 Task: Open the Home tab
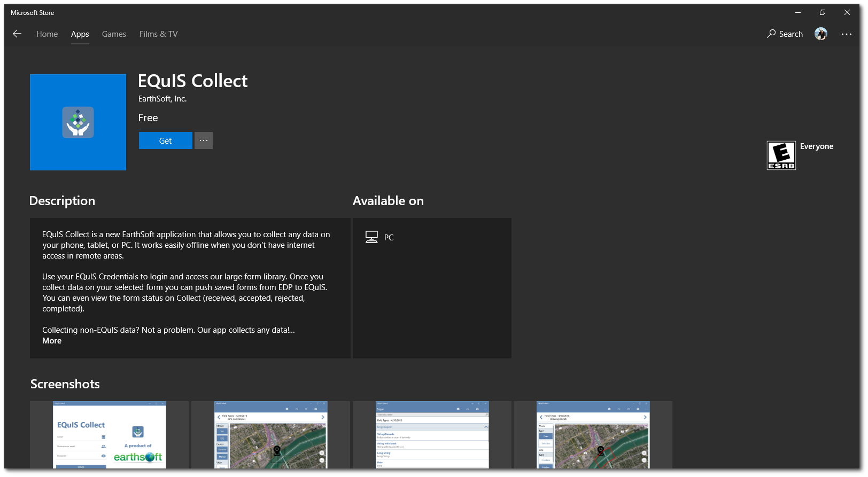pos(47,34)
